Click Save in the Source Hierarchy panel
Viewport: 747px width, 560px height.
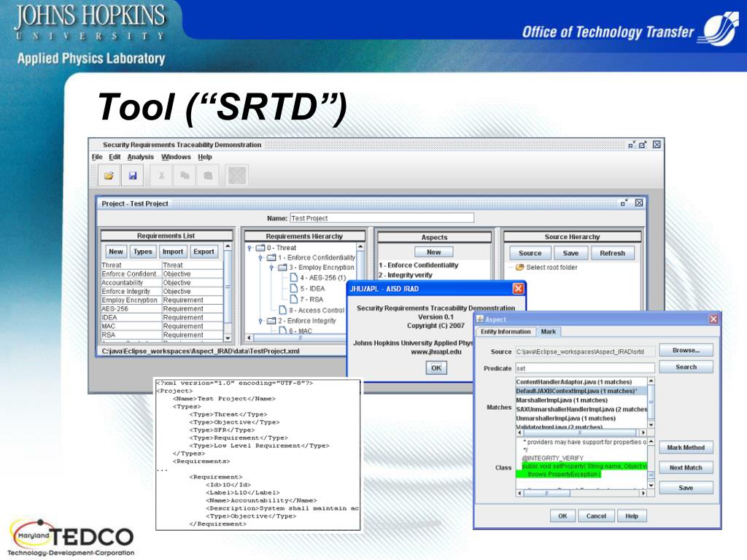coord(570,253)
